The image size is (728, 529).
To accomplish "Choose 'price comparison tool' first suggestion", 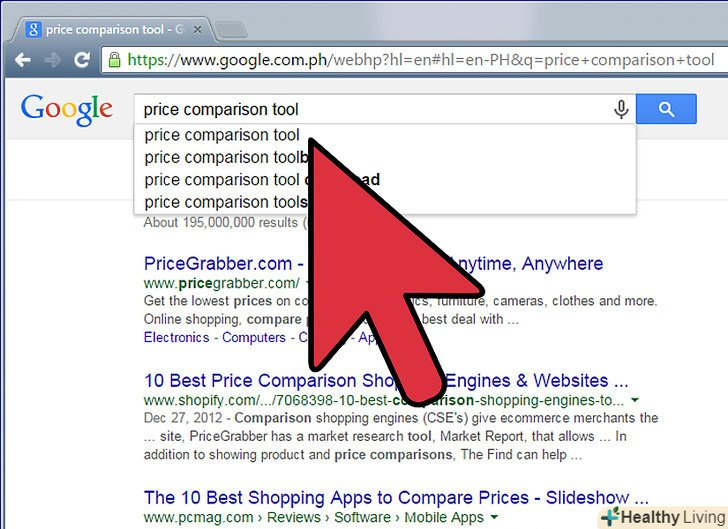I will coord(384,135).
